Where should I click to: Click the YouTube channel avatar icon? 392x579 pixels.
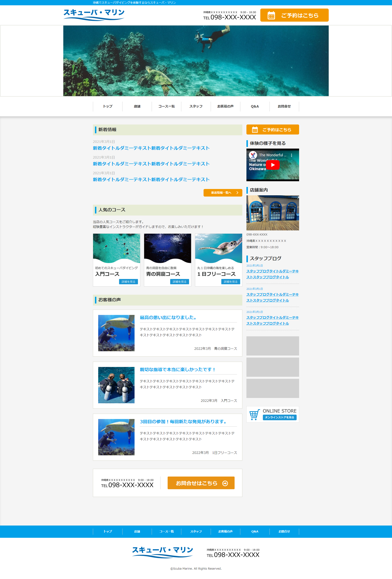point(253,155)
